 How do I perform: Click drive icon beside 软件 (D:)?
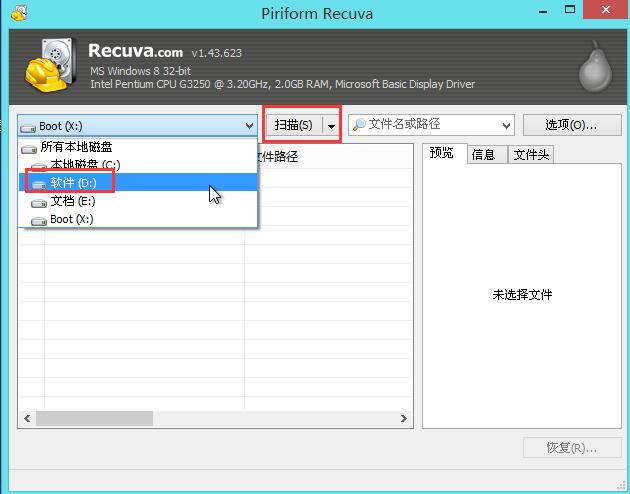(x=39, y=184)
